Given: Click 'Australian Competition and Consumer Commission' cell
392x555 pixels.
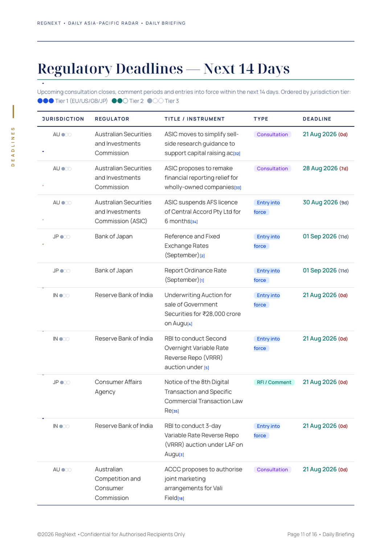Looking at the screenshot, I should 118,483.
